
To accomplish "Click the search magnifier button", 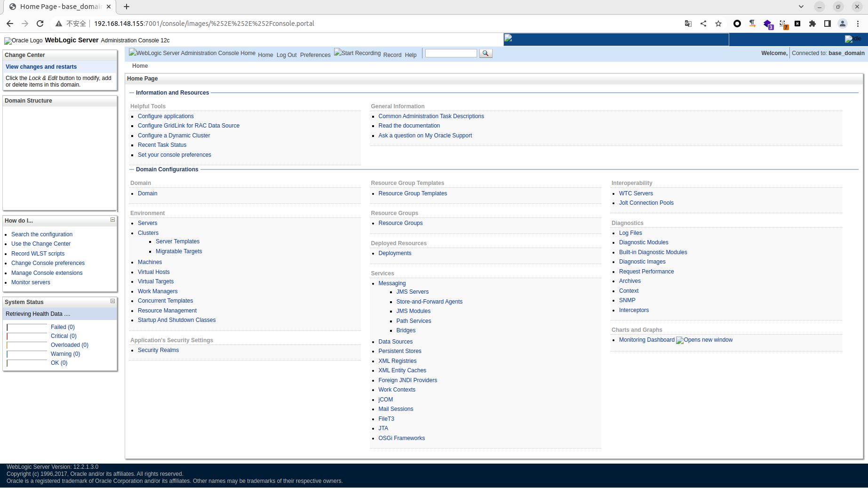I will [x=486, y=53].
